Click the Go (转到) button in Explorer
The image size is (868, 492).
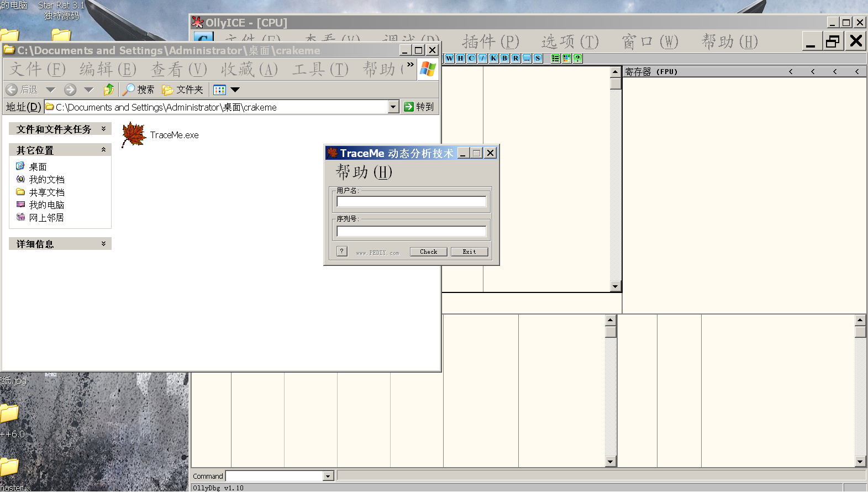[x=419, y=107]
